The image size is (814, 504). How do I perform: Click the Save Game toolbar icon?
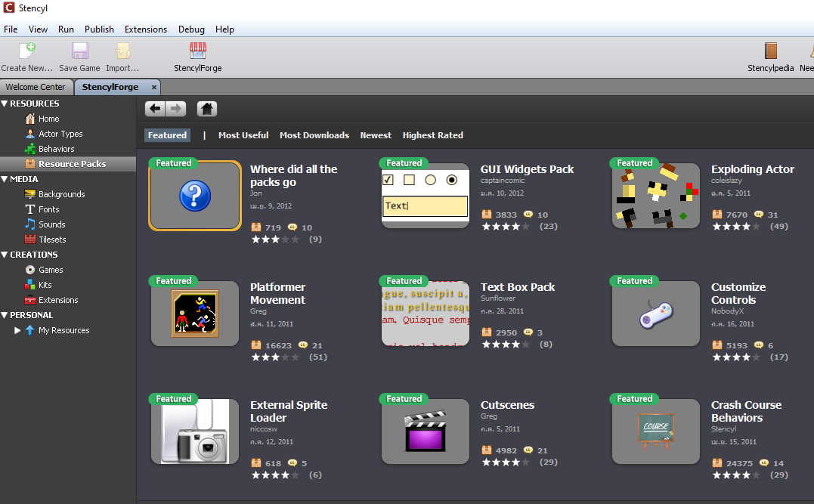point(79,51)
